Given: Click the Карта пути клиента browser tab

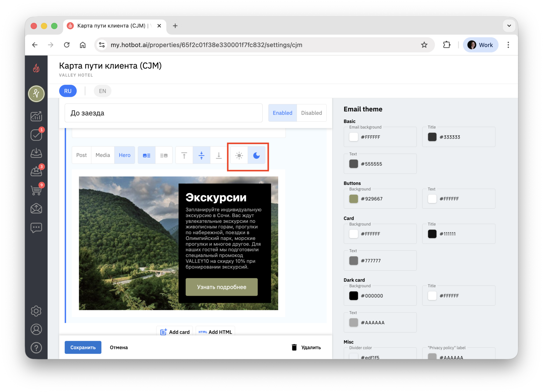Looking at the screenshot, I should [x=115, y=26].
